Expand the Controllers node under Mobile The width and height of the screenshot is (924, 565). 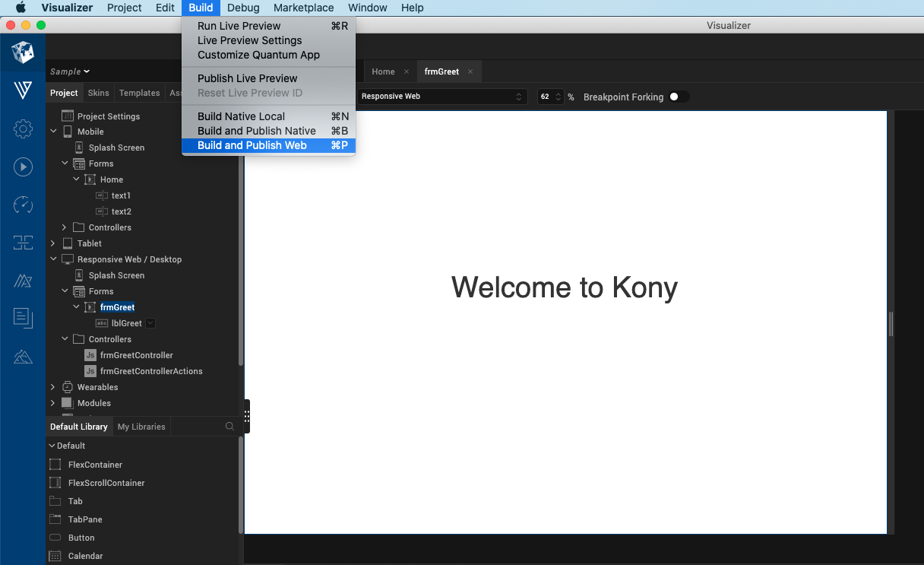coord(65,227)
